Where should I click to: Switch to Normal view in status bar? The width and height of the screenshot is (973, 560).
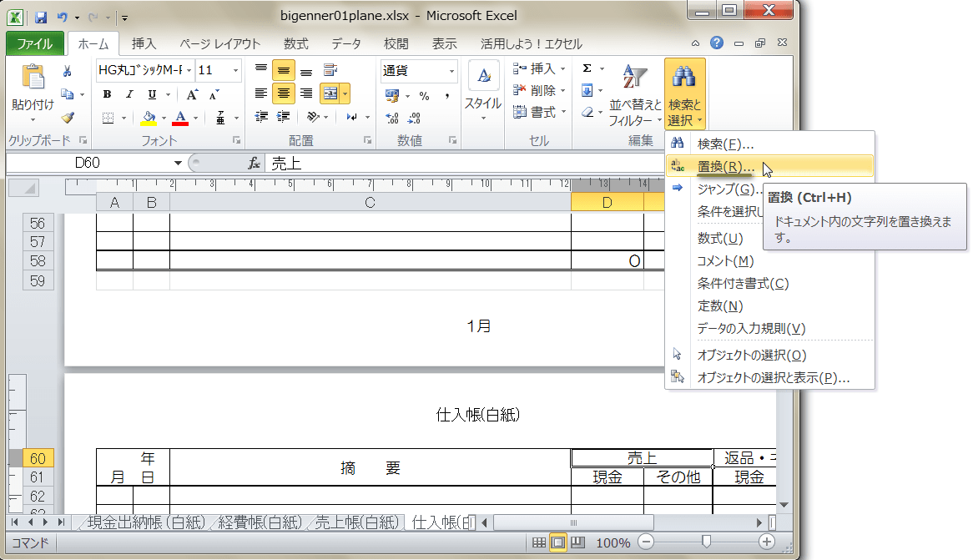click(x=538, y=542)
